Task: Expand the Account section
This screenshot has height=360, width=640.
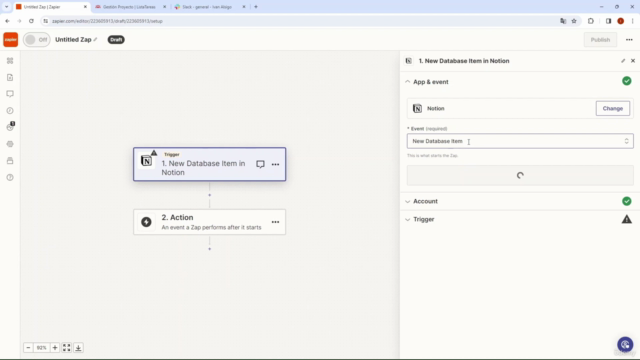Action: (519, 201)
